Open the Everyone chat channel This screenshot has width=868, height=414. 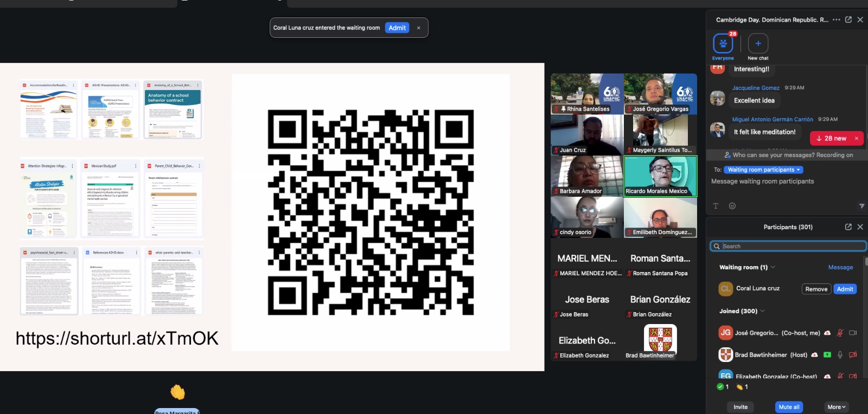click(x=723, y=44)
